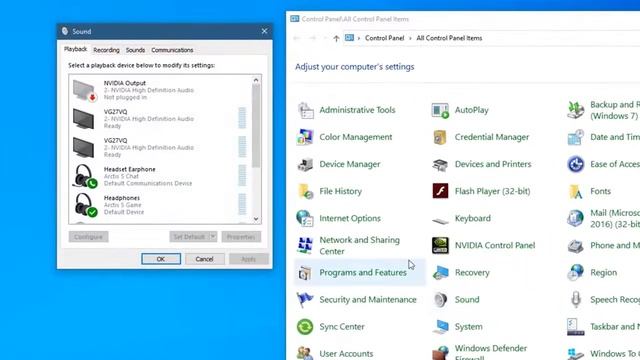This screenshot has height=360, width=640.
Task: Open Credential Manager icon
Action: pos(440,137)
